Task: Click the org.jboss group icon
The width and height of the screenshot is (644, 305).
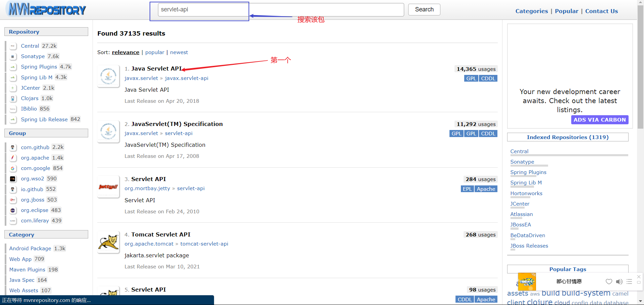Action: pyautogui.click(x=13, y=200)
